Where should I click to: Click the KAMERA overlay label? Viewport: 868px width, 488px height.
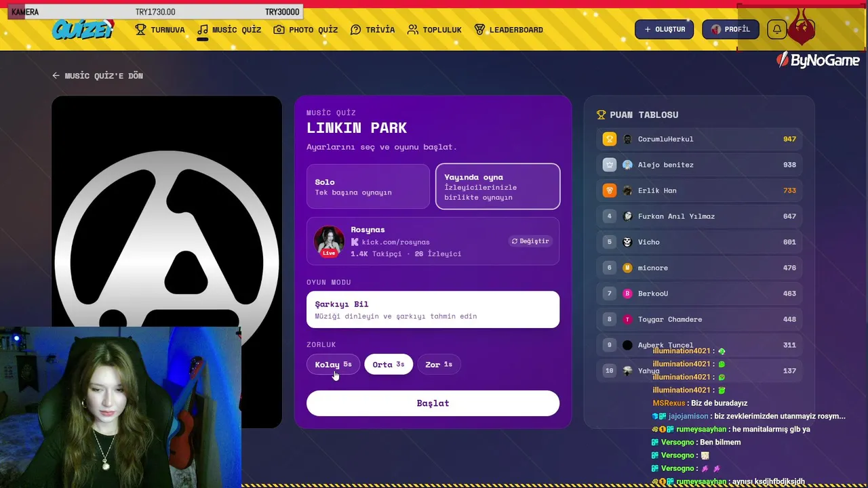pyautogui.click(x=25, y=12)
